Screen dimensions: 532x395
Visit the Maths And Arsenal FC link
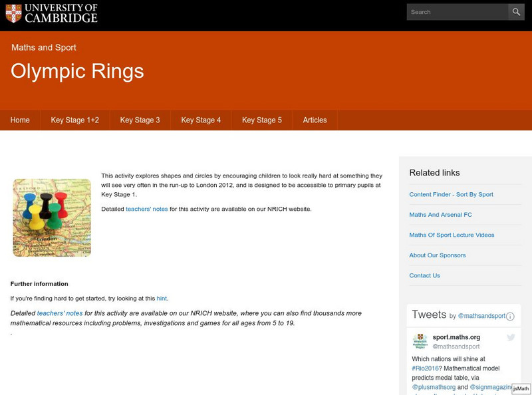coord(440,215)
